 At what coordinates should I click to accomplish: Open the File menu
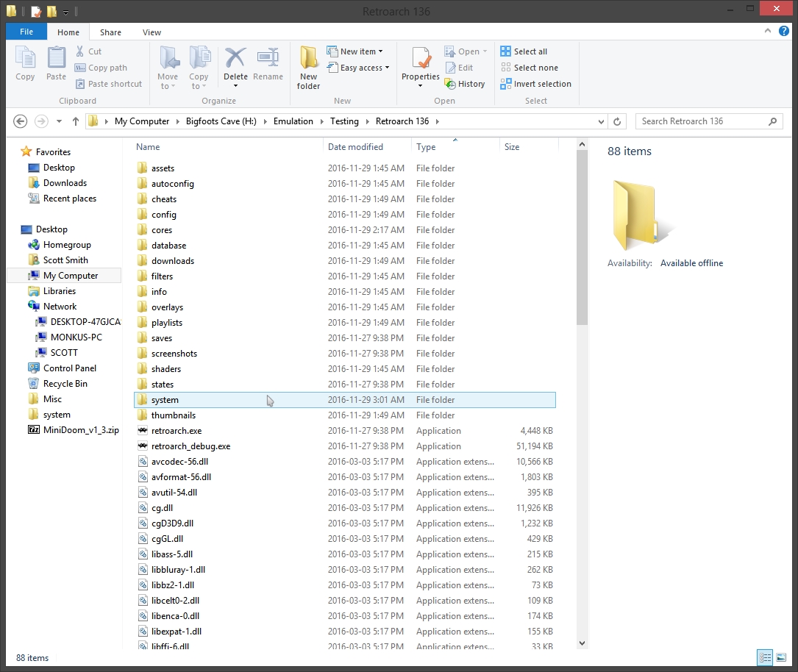point(26,32)
